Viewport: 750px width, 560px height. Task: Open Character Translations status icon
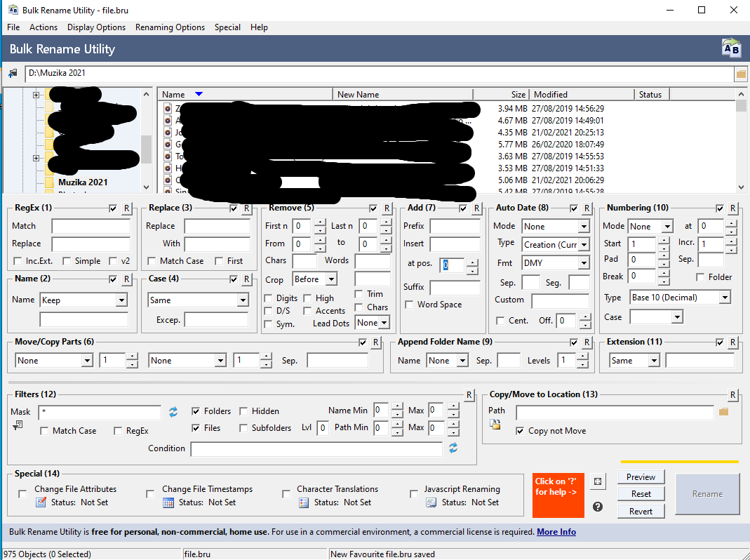point(304,502)
